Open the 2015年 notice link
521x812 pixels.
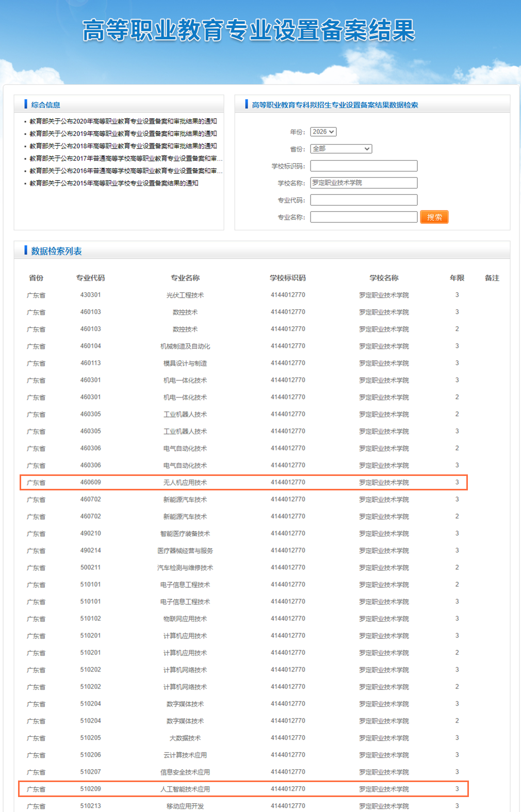pos(113,183)
